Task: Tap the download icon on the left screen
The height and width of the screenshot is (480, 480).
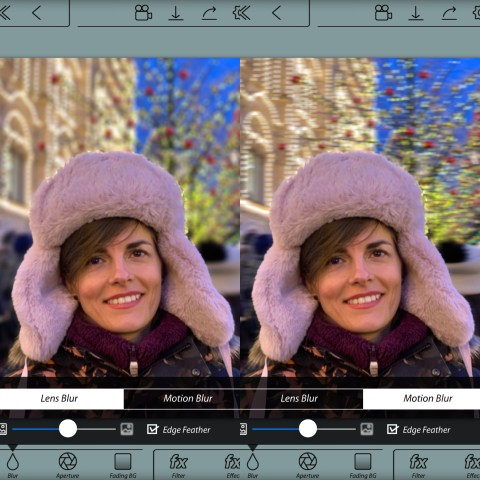Action: pos(176,13)
